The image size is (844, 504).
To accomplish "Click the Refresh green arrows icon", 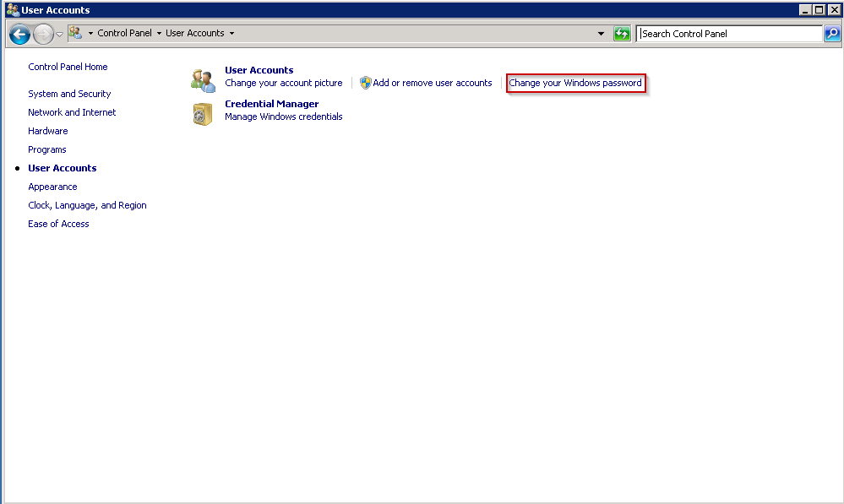I will [x=622, y=33].
